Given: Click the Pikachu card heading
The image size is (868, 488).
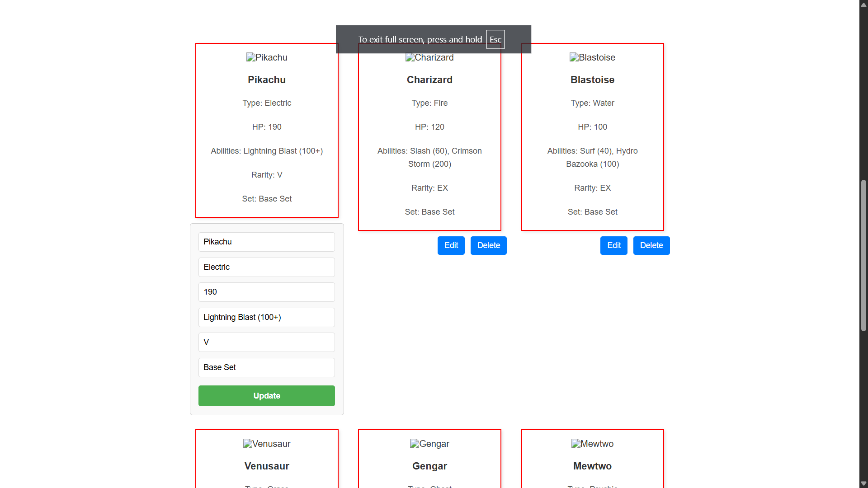Looking at the screenshot, I should pos(267,80).
